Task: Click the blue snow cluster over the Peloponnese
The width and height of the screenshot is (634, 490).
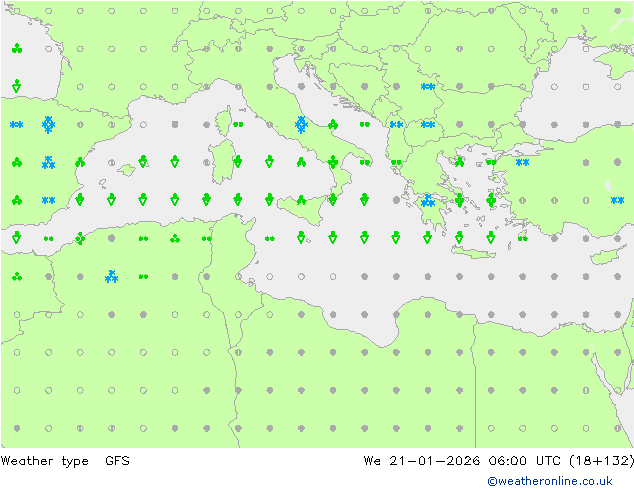Action: pos(428,201)
